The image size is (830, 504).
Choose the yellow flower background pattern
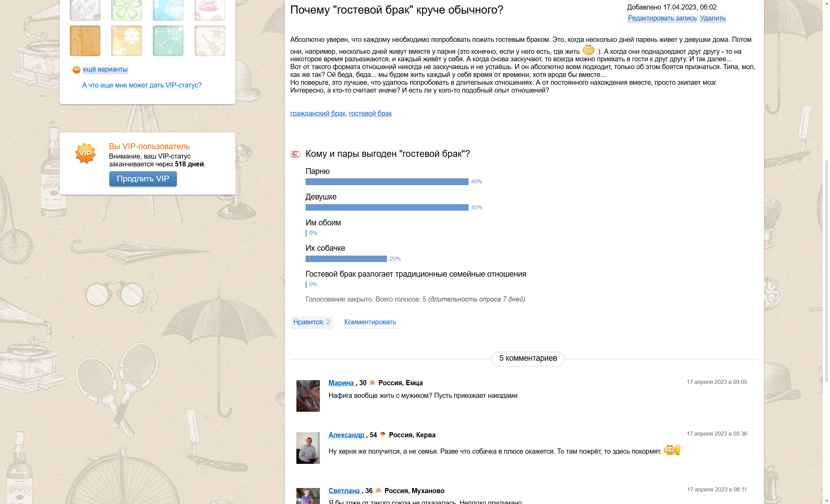pos(127,41)
